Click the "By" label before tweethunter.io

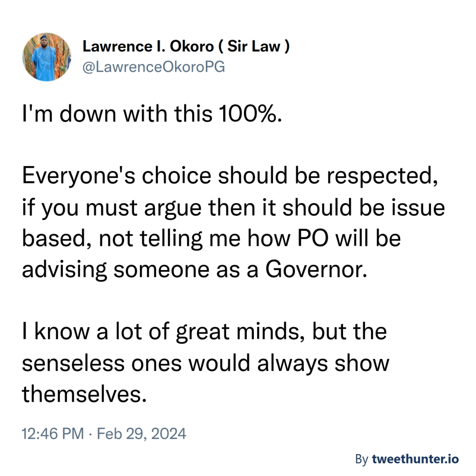[362, 460]
